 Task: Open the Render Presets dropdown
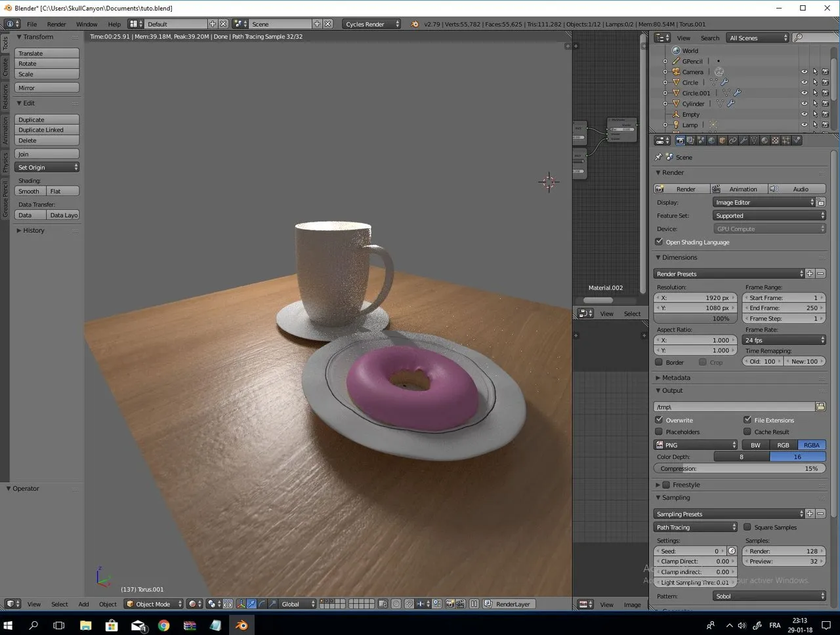[728, 274]
